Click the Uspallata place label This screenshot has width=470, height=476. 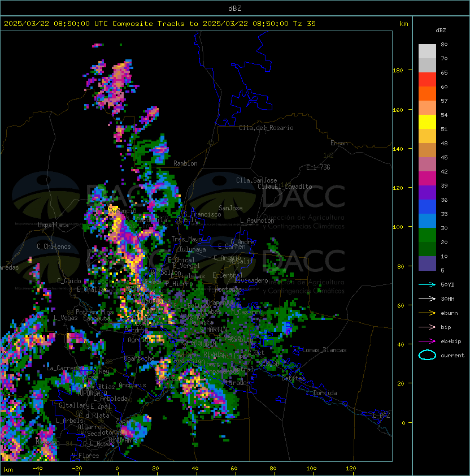pos(53,225)
